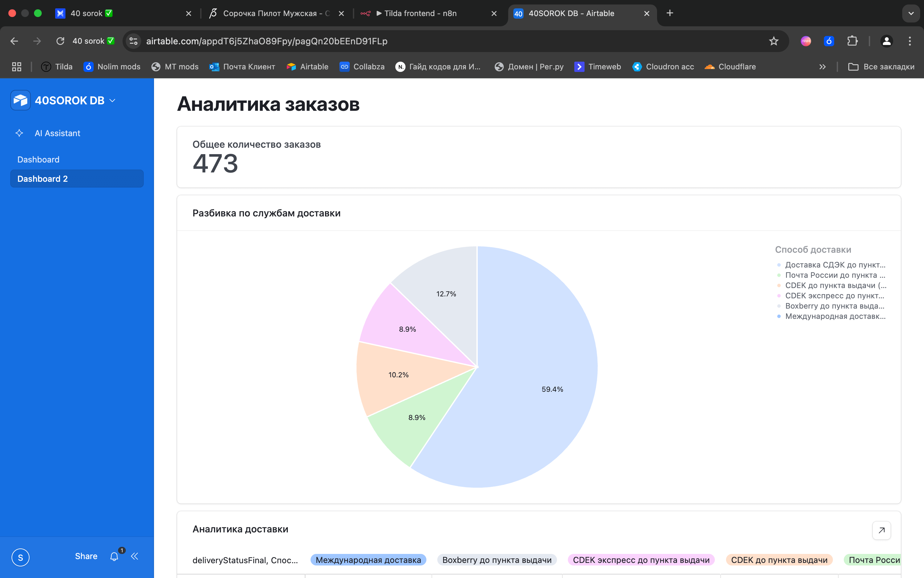Image resolution: width=924 pixels, height=578 pixels.
Task: Click the CDEK до пункта выдачи tag
Action: tap(779, 560)
